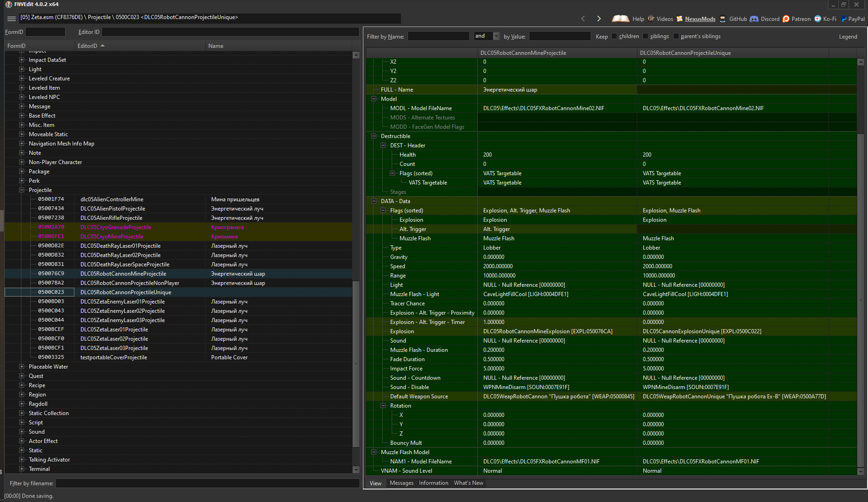Click the FNVEdit application title icon
Viewport: 868px width, 502px height.
click(x=9, y=4)
